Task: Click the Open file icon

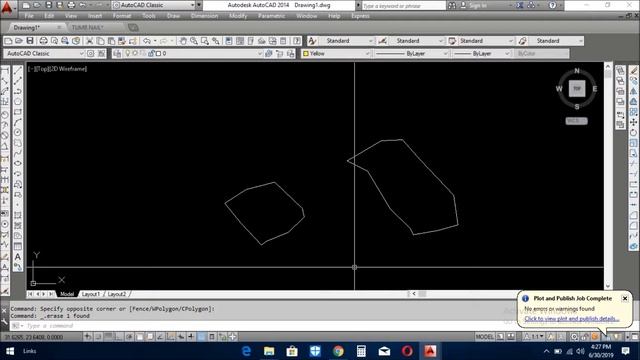Action: click(19, 41)
